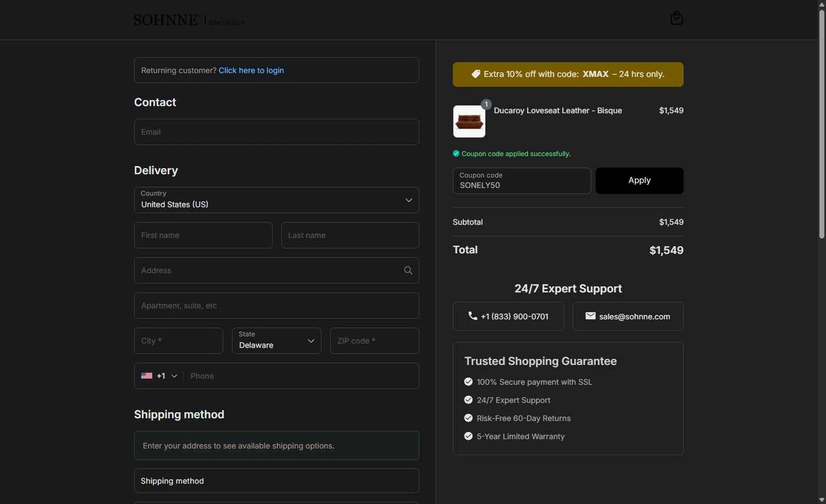Click the phone handset icon for support
Screen dimensions: 826x504
[472, 316]
